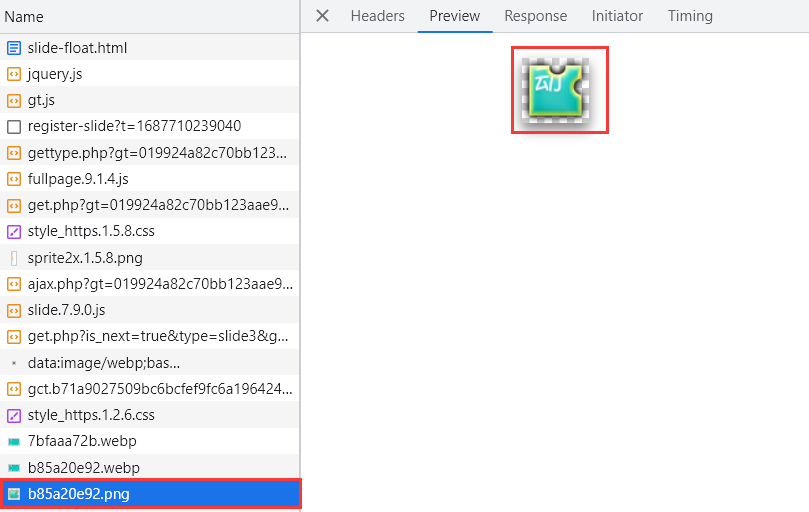The image size is (809, 512).
Task: Open the Timing tab
Action: 690,16
